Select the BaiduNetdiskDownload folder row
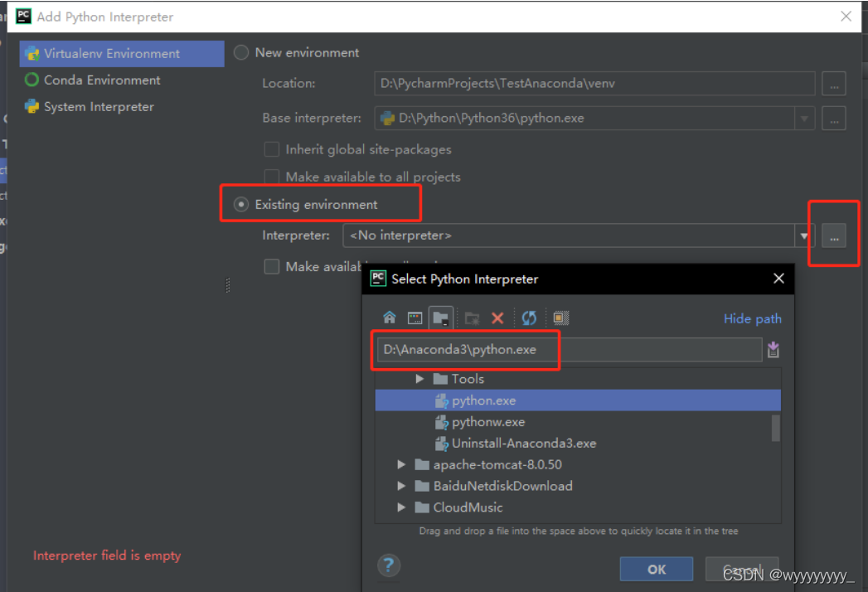The width and height of the screenshot is (868, 592). click(578, 486)
